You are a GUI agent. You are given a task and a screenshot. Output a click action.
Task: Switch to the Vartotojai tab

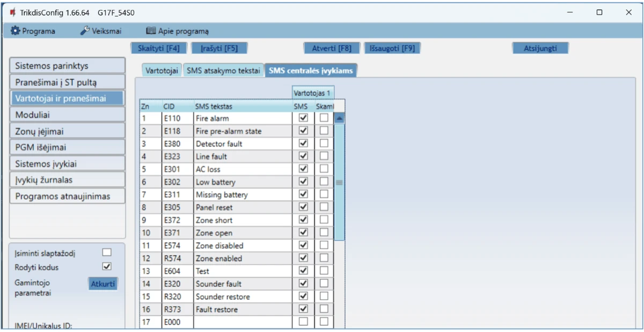(162, 71)
